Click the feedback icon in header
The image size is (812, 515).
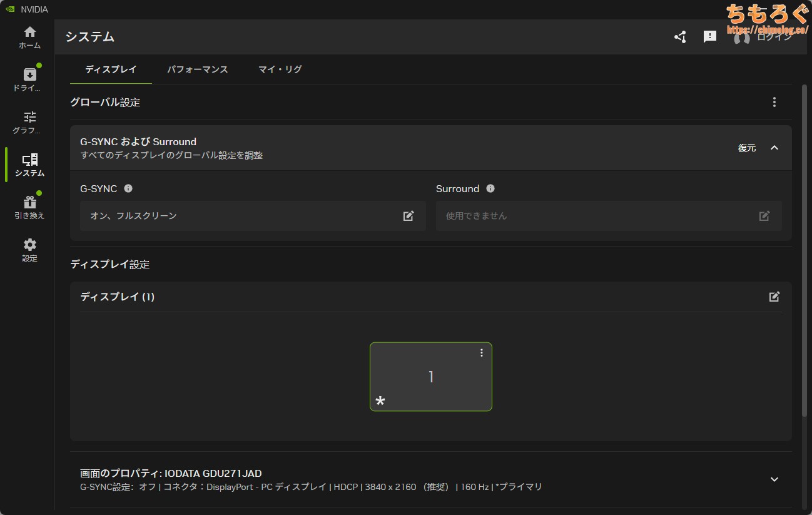[710, 37]
